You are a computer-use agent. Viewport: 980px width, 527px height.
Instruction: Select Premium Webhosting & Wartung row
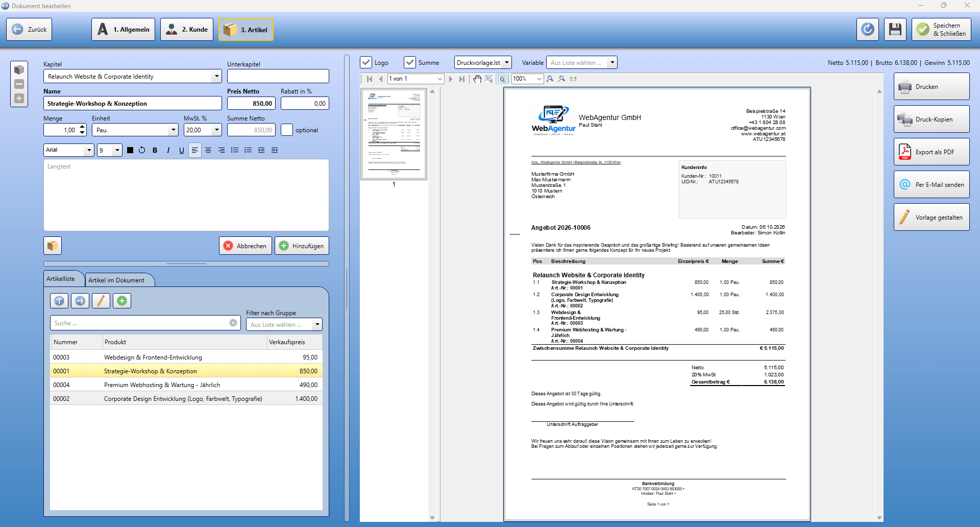[x=186, y=385]
